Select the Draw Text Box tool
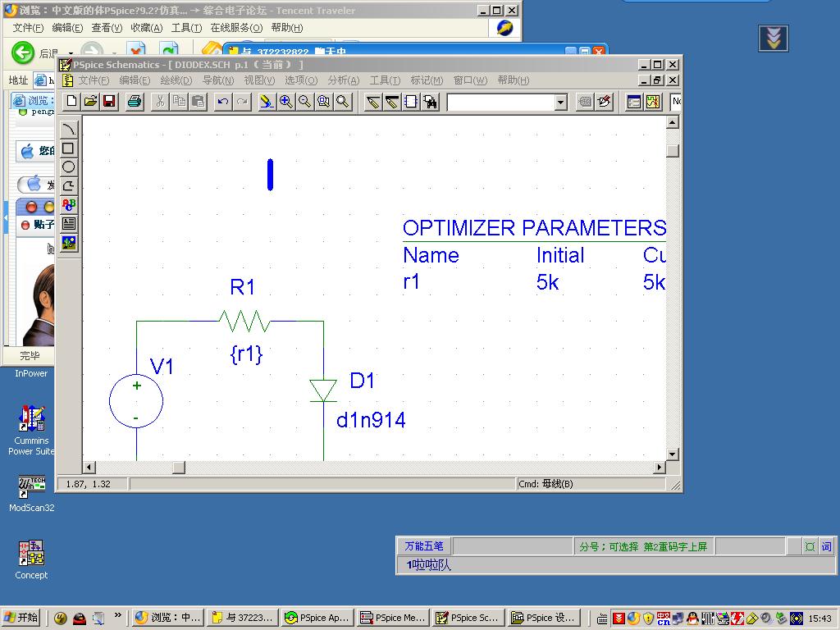The image size is (840, 630). (69, 223)
